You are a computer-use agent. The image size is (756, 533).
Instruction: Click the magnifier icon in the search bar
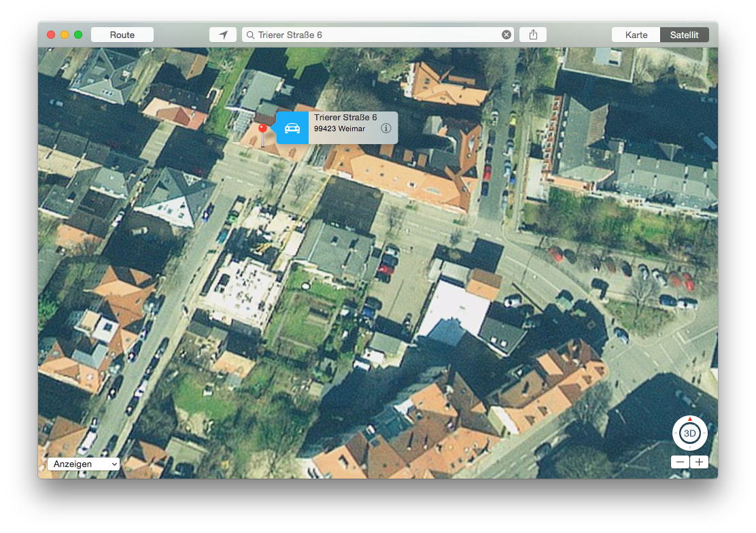pos(250,35)
